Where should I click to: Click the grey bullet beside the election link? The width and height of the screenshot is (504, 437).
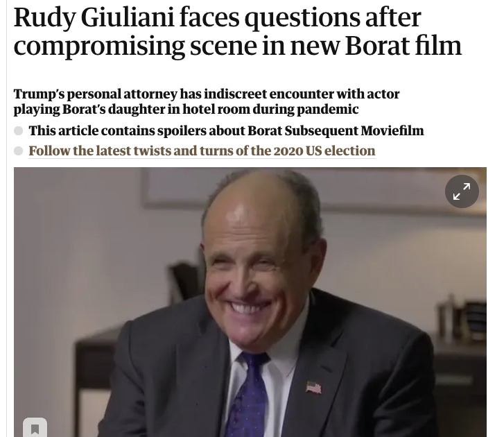click(x=18, y=151)
